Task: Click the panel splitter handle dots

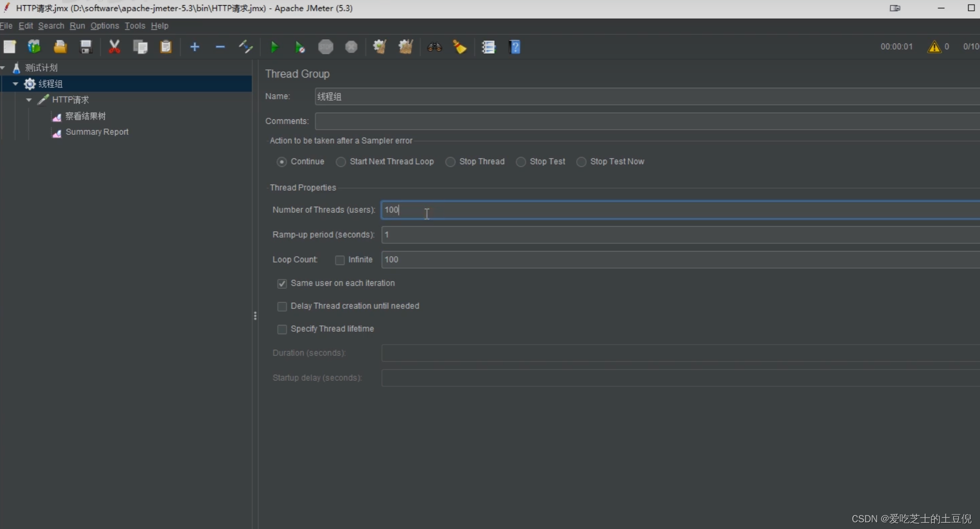Action: (x=255, y=316)
